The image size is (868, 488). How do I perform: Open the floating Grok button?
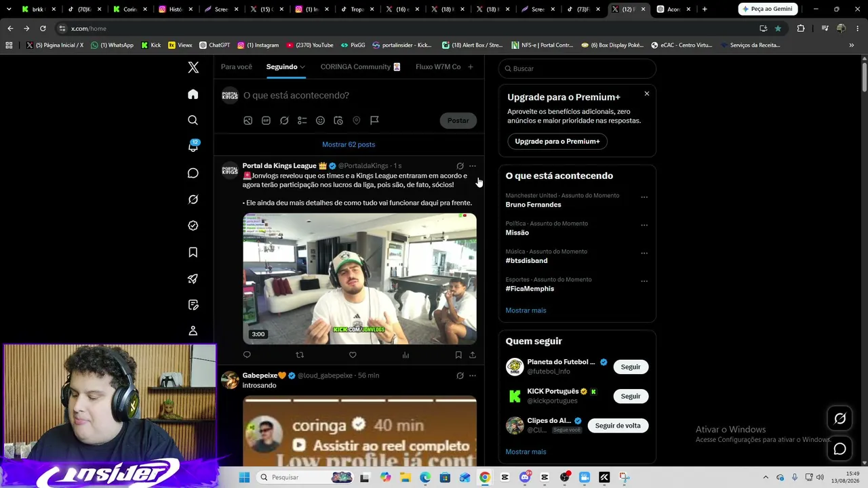click(x=840, y=419)
